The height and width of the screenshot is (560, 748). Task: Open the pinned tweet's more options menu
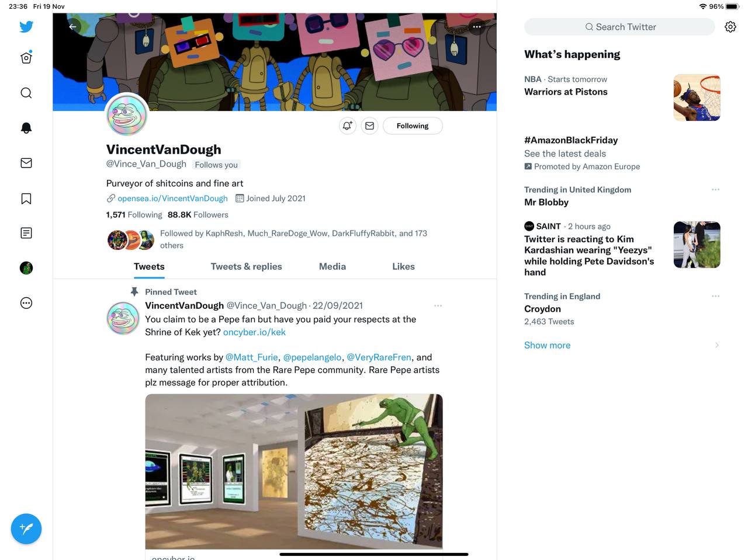click(438, 305)
